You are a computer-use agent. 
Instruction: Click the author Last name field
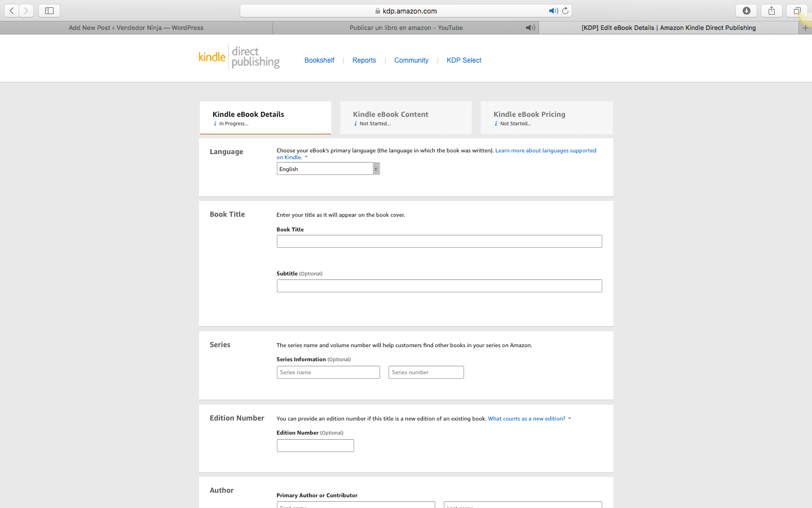coord(523,505)
